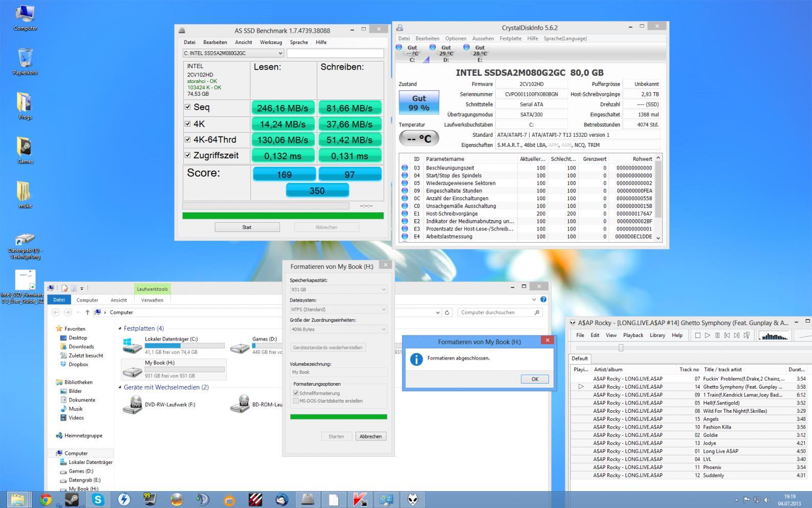Uncheck the Zugriffszeit benchmark test
Screen dimensions: 812x508
[188, 155]
